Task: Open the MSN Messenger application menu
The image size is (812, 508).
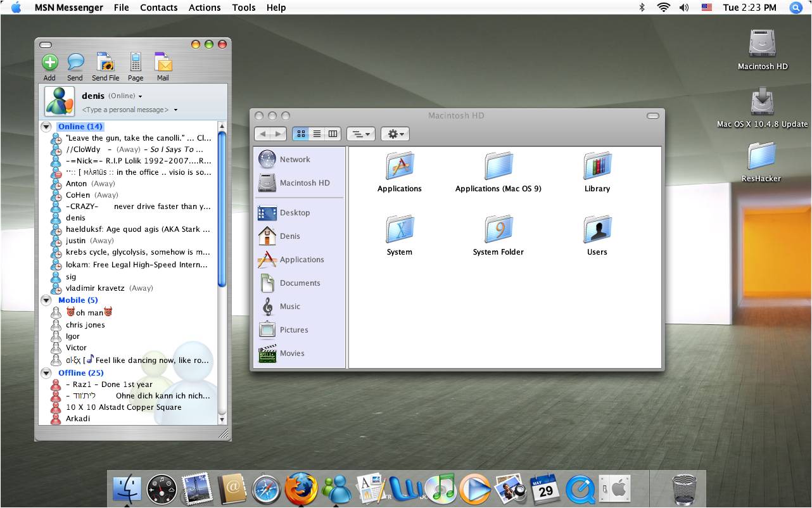Action: click(69, 8)
